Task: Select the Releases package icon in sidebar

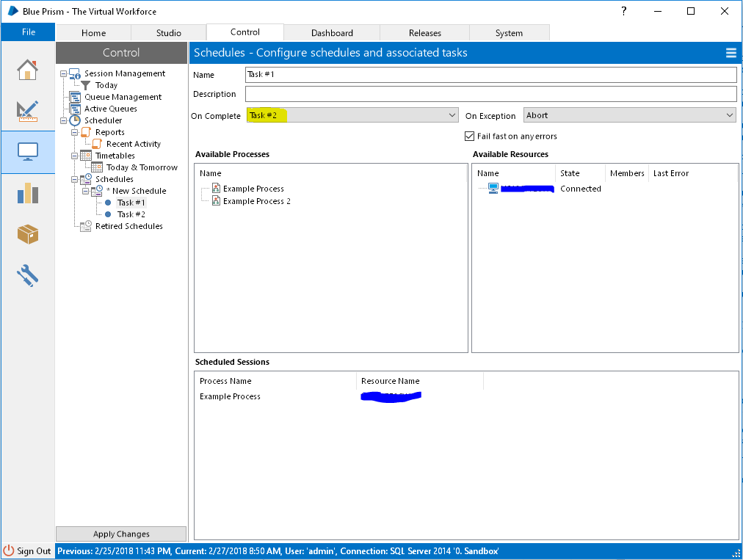Action: [x=27, y=234]
